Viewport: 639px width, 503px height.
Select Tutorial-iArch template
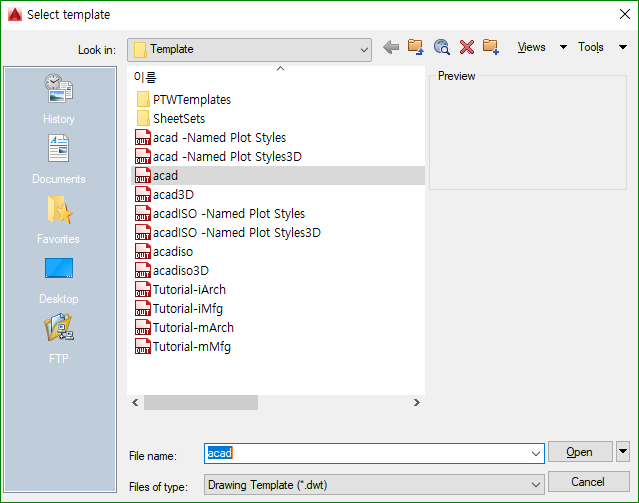click(x=181, y=290)
